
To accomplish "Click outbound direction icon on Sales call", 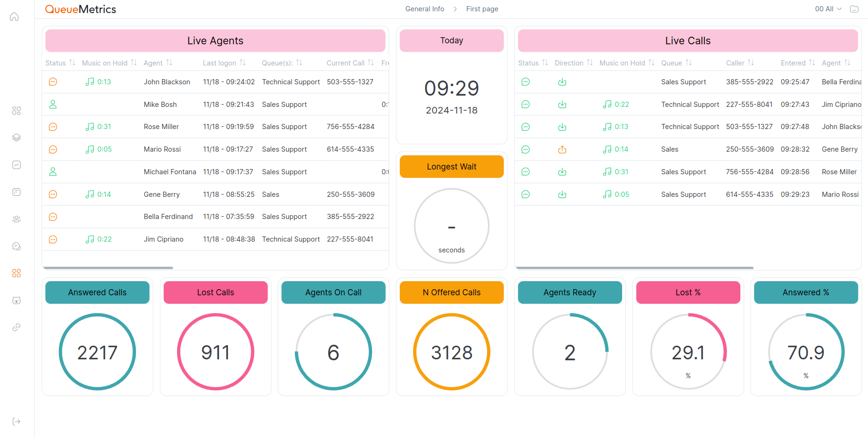I will 562,149.
